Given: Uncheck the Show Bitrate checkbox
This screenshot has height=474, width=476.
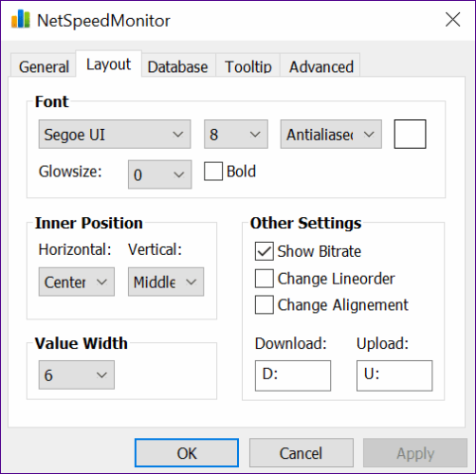Looking at the screenshot, I should [x=265, y=251].
